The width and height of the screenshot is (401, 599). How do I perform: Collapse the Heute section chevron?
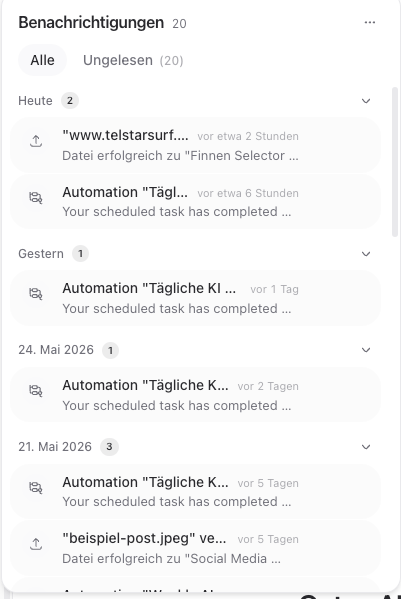tap(366, 101)
